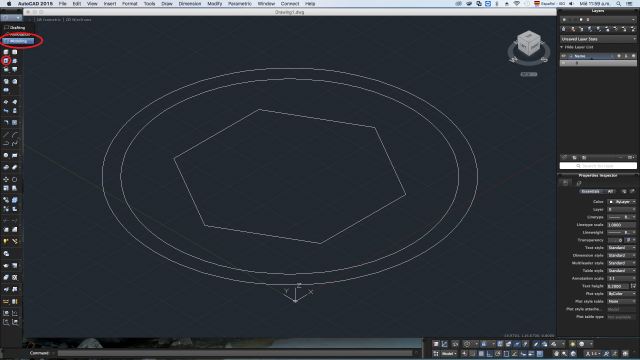Open the Lineweight property dropdown
Image resolution: width=640 pixels, height=360 pixels.
pyautogui.click(x=622, y=232)
